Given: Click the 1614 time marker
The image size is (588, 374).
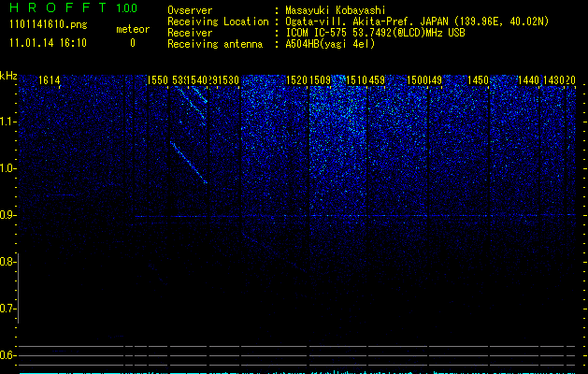Looking at the screenshot, I should click(50, 80).
